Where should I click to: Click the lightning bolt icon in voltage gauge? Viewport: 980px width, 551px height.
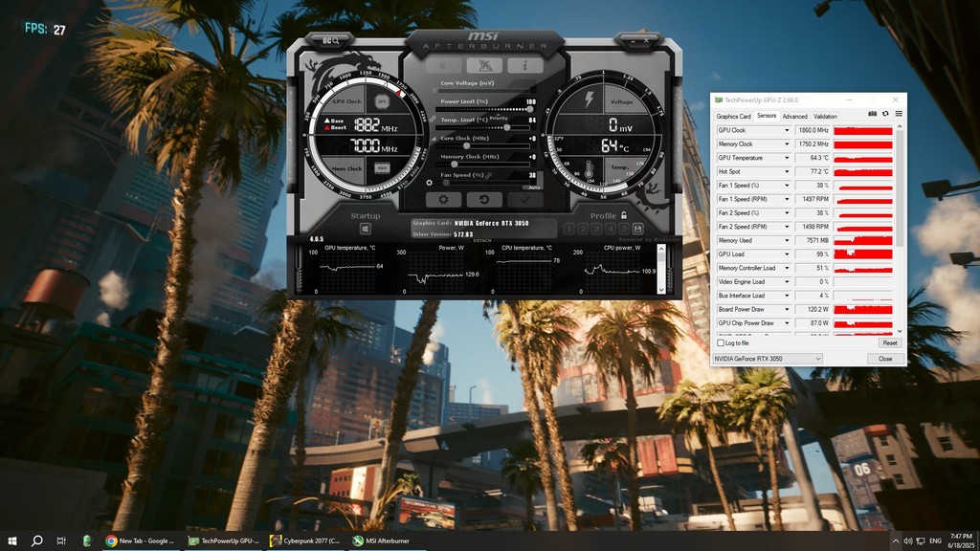coord(589,99)
